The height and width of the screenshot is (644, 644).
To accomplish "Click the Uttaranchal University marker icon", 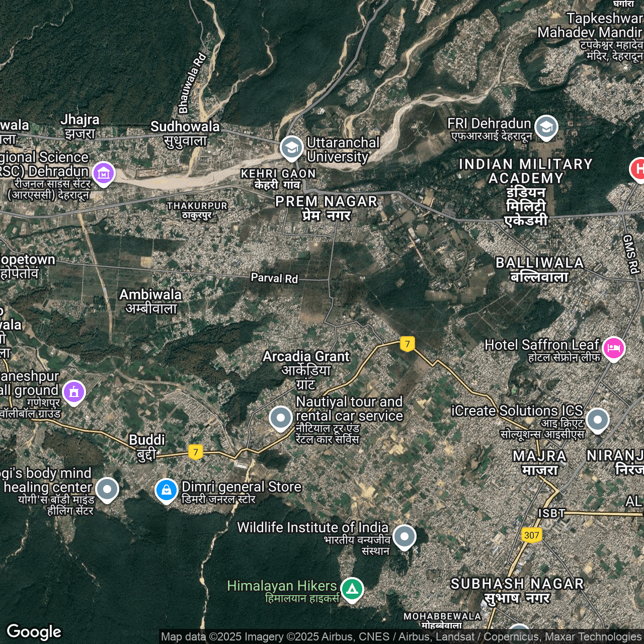I will tap(291, 147).
